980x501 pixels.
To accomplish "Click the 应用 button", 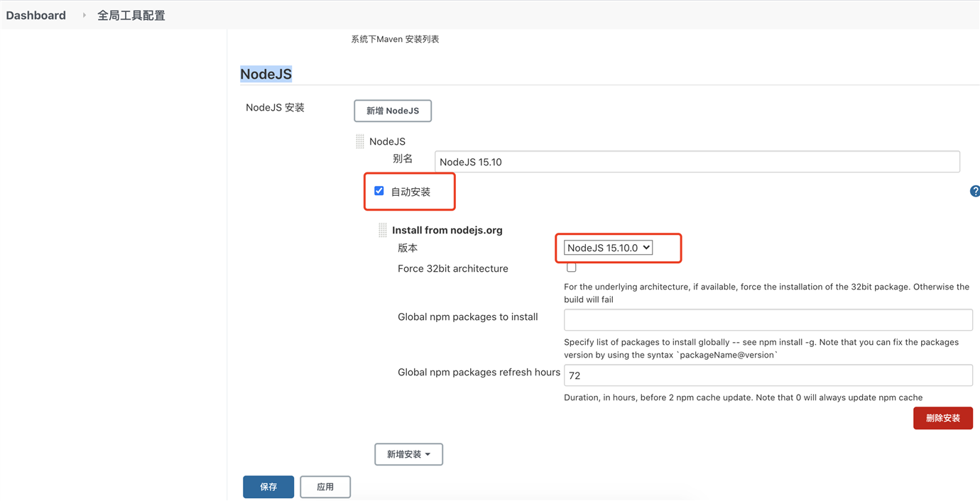I will 325,487.
